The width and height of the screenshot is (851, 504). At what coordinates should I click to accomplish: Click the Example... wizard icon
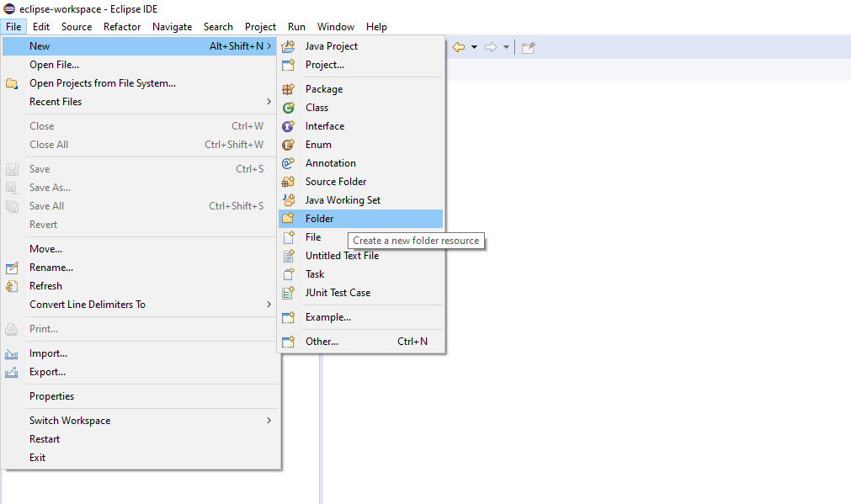click(288, 317)
